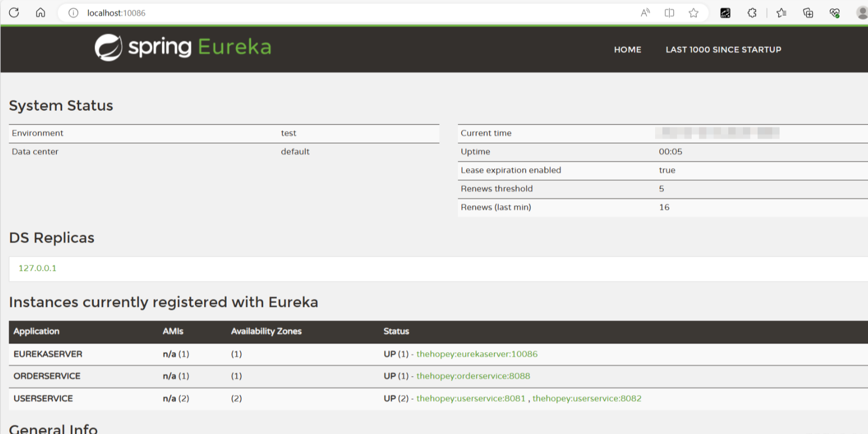Open Browser essentials heart icon
Image resolution: width=868 pixels, height=434 pixels.
[x=835, y=13]
